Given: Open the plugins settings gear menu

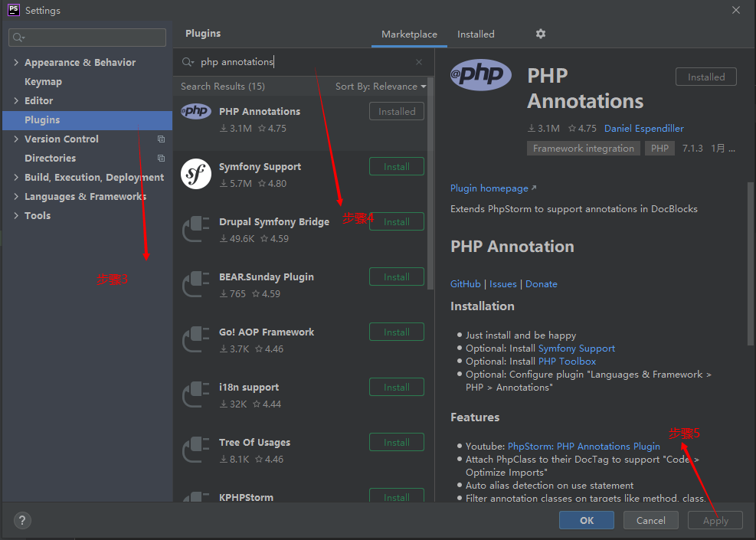Looking at the screenshot, I should 540,34.
